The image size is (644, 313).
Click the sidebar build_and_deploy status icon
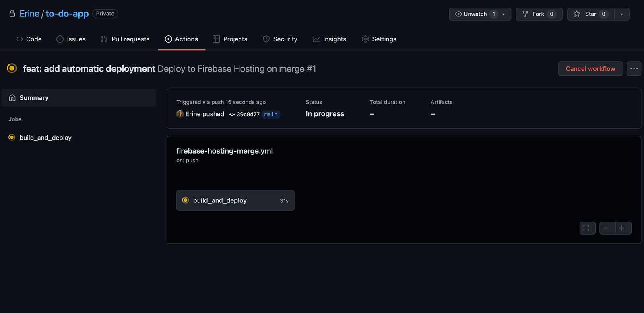(12, 138)
